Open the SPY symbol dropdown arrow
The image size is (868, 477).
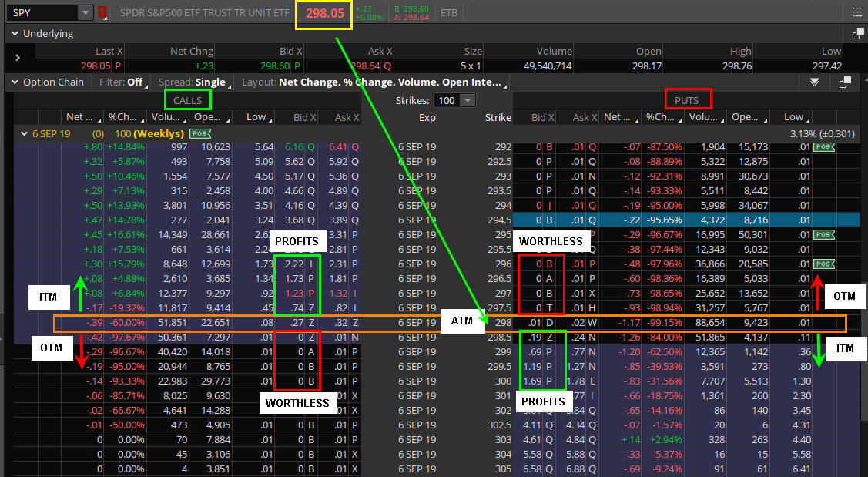[85, 13]
